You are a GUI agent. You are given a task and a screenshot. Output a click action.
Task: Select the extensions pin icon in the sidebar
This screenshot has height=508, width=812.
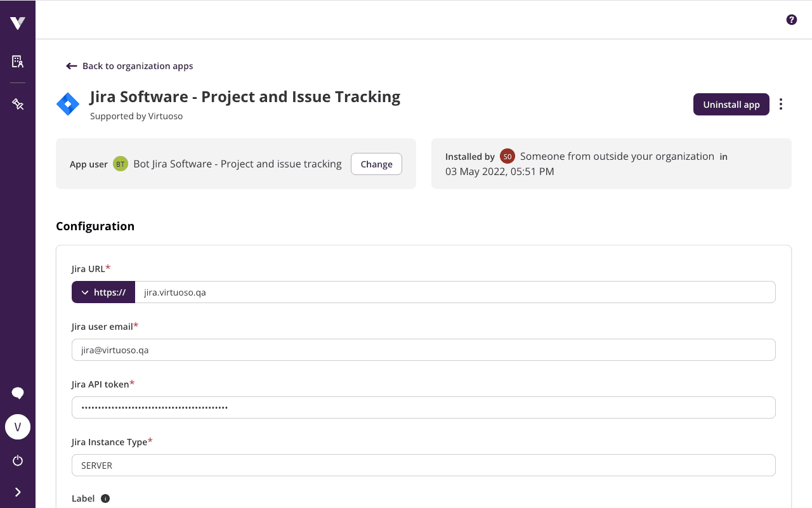[18, 103]
